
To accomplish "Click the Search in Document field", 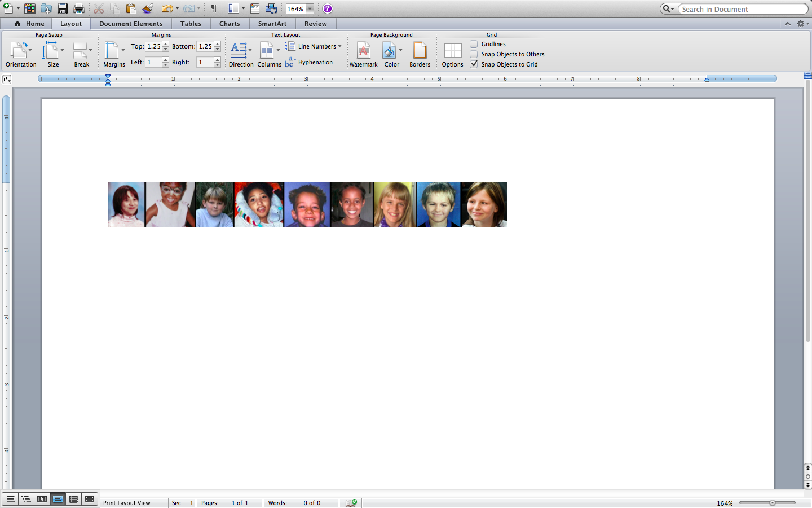I will [x=742, y=9].
